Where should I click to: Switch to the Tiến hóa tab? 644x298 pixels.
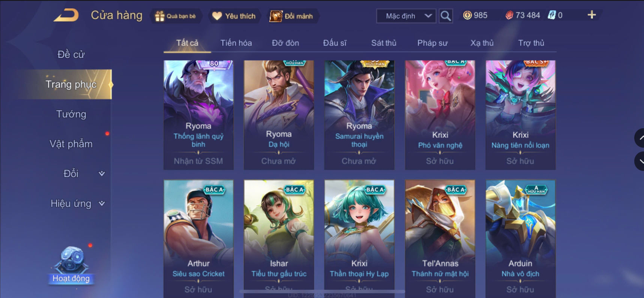(x=236, y=43)
